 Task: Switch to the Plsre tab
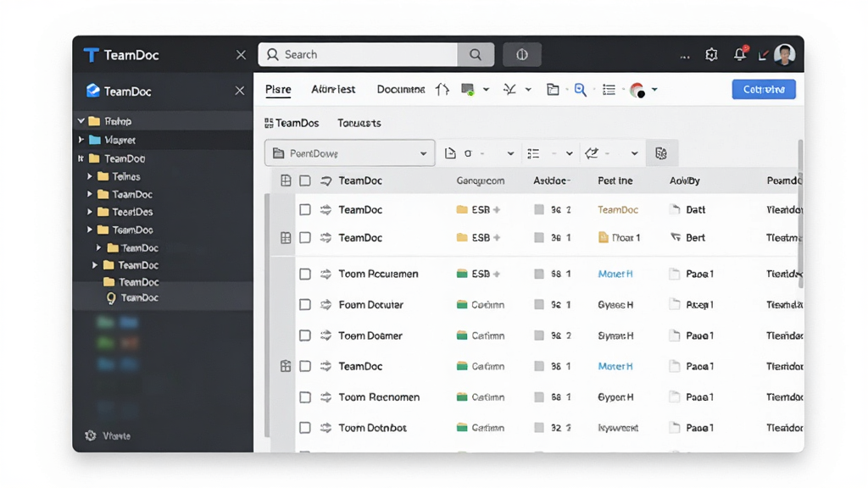coord(278,89)
